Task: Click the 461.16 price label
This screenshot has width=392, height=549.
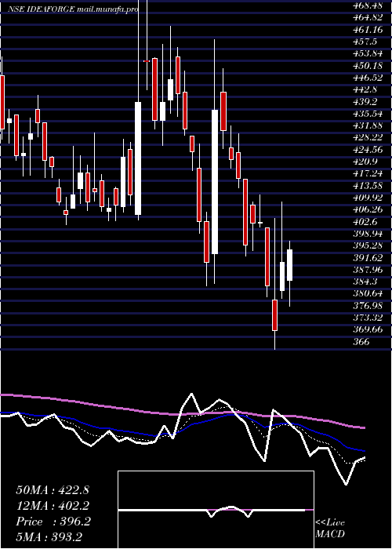Action: 368,30
